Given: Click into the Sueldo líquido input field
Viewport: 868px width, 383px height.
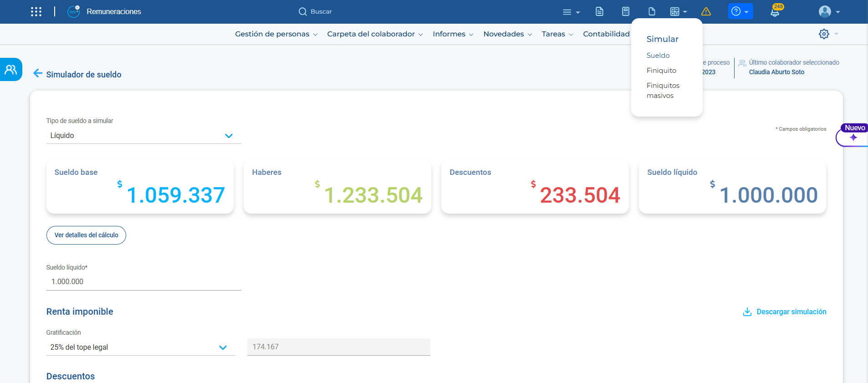Looking at the screenshot, I should (x=143, y=282).
